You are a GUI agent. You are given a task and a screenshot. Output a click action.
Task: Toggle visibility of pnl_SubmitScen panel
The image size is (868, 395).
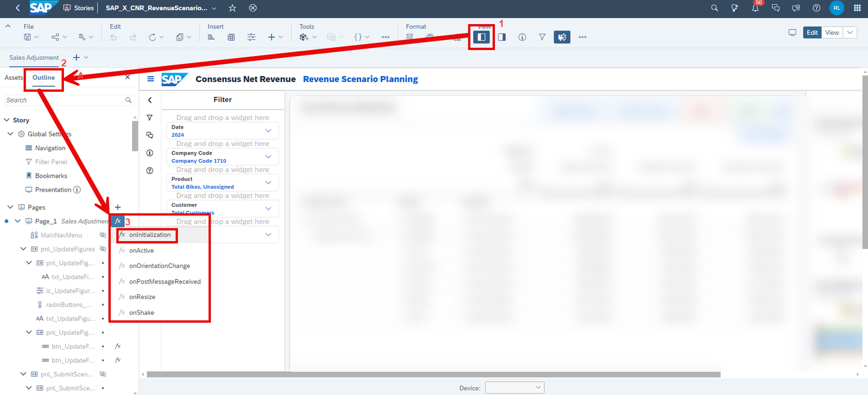pos(103,374)
